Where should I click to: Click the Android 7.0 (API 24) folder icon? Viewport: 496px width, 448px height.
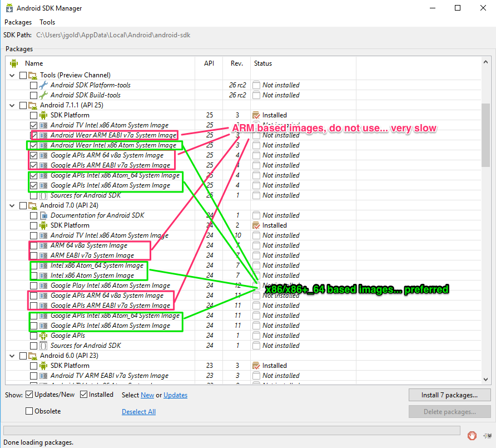pos(33,205)
